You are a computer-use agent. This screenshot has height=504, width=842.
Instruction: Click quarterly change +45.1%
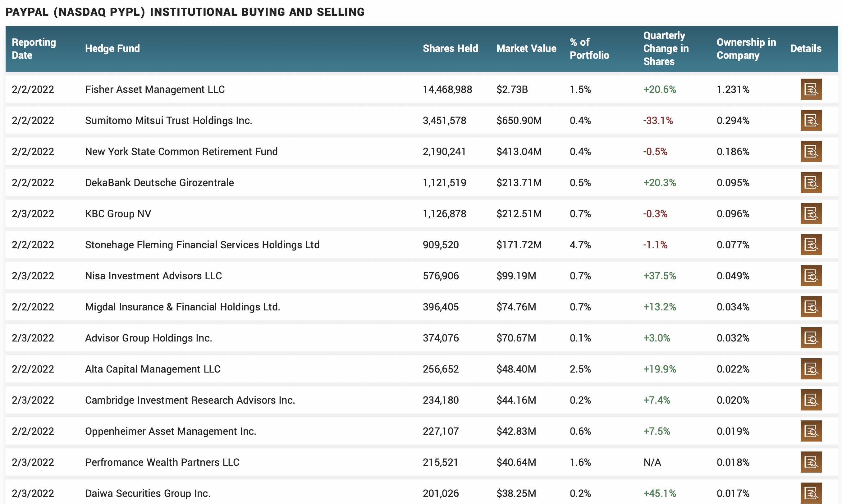click(659, 493)
